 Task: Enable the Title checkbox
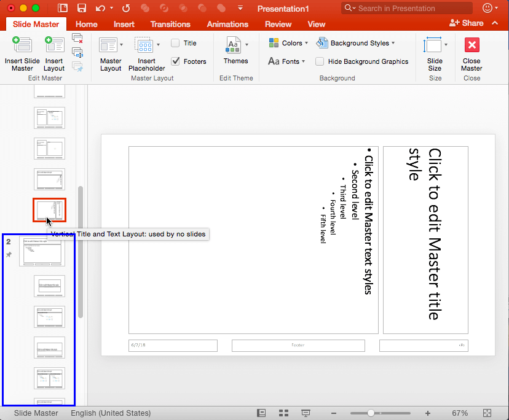pyautogui.click(x=175, y=43)
